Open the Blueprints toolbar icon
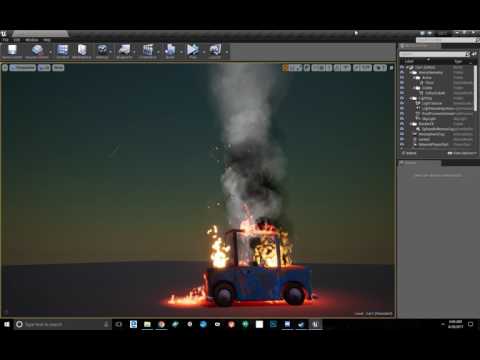 point(124,51)
